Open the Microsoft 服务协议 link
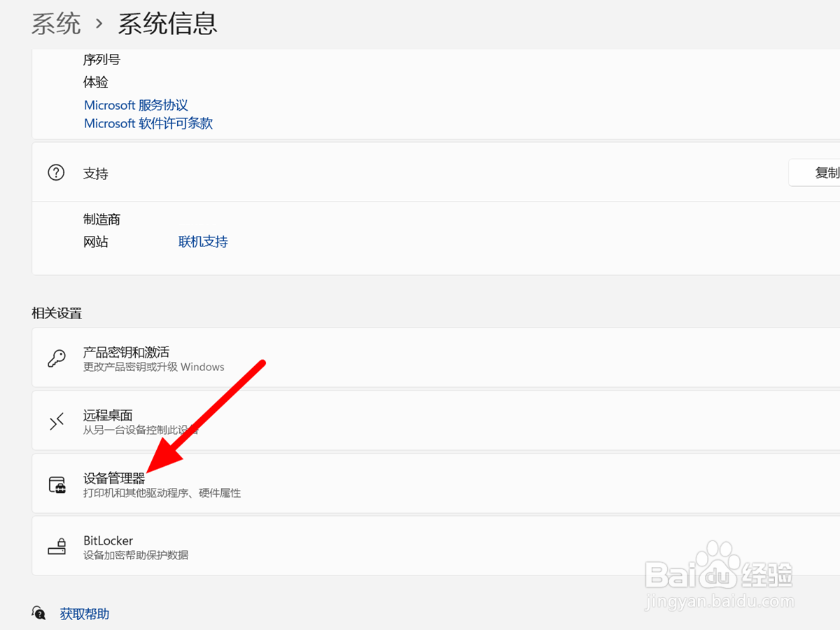Viewport: 840px width, 630px height. pyautogui.click(x=136, y=104)
